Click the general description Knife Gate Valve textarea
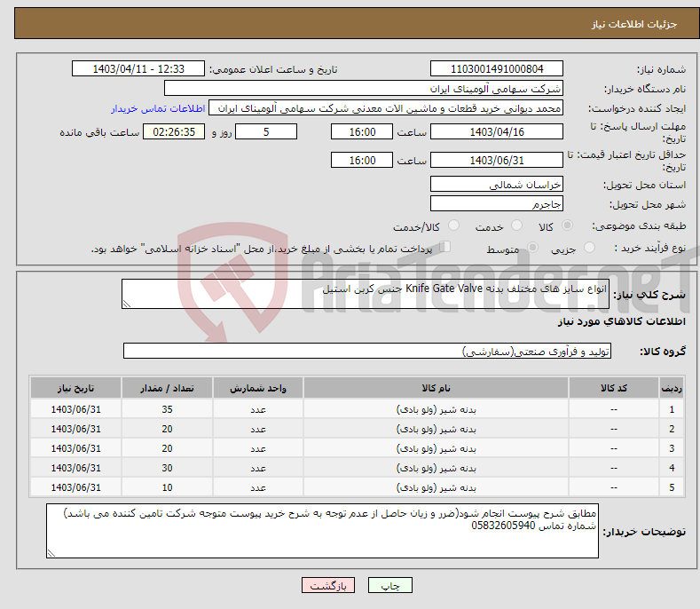 pyautogui.click(x=366, y=294)
